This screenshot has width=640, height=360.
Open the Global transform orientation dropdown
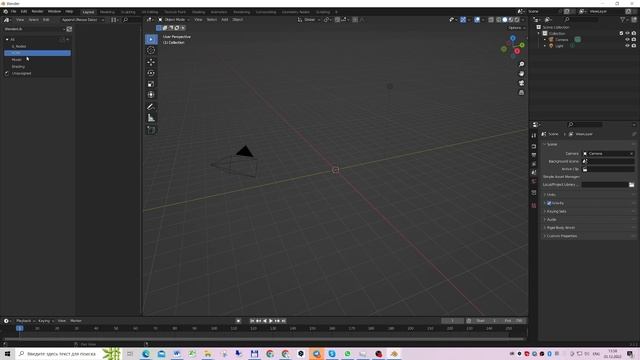coord(309,20)
